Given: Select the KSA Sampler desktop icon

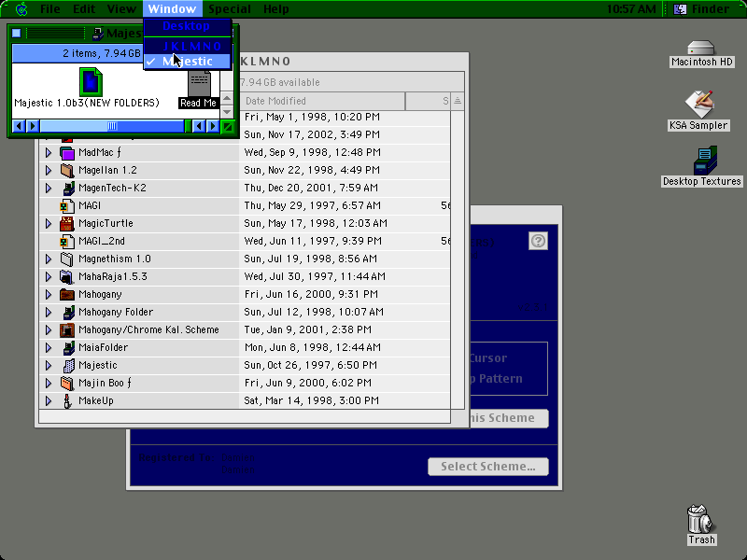Looking at the screenshot, I should pos(698,104).
